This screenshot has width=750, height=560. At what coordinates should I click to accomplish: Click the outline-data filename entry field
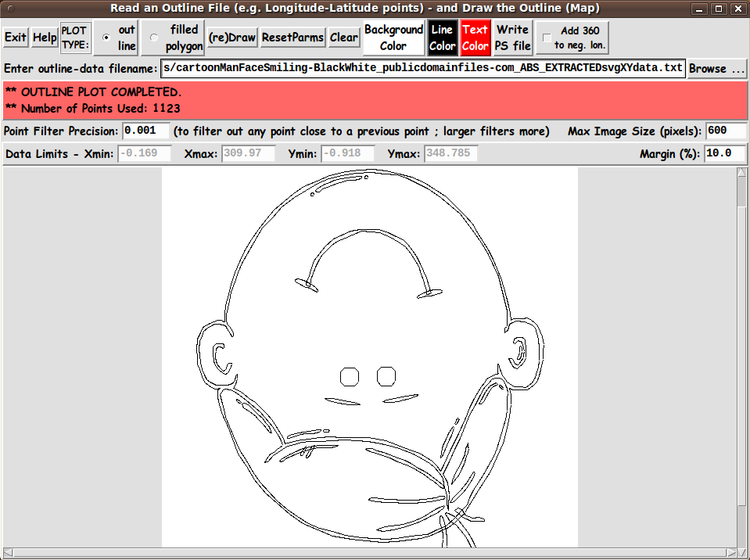coord(423,68)
